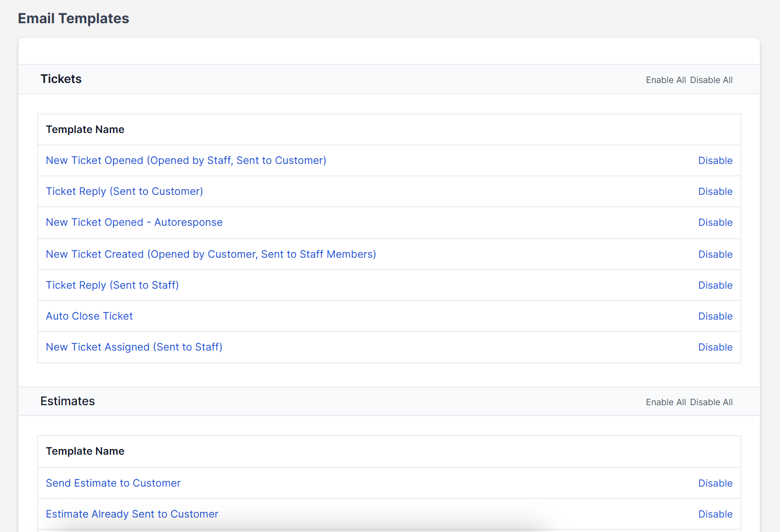Viewport: 780px width, 532px height.
Task: Click the 'Email Templates' page heading
Action: click(x=74, y=19)
